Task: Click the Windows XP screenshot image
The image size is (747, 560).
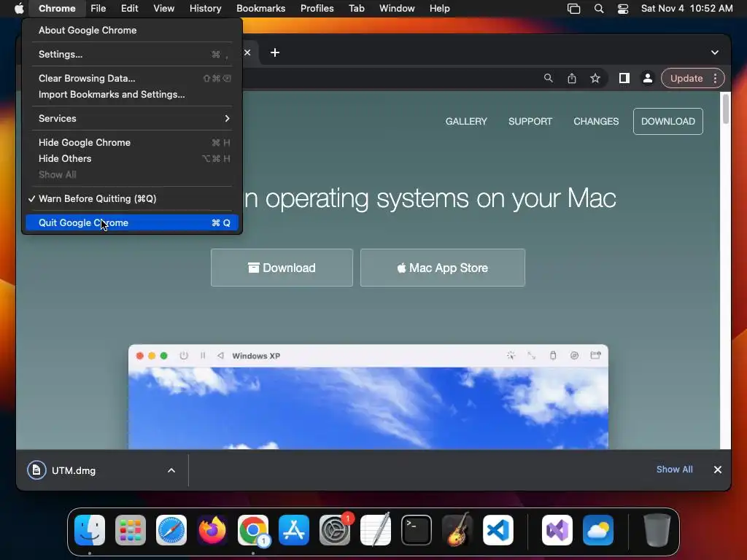Action: 368,397
